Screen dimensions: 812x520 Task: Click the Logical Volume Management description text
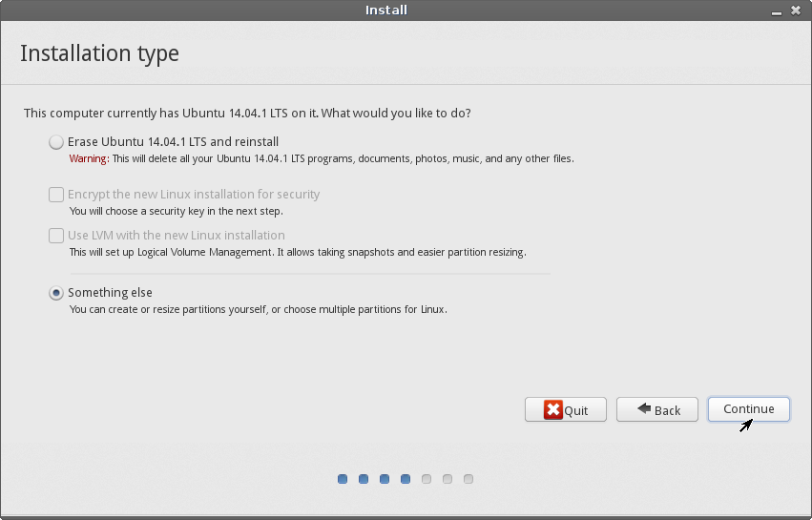coord(298,252)
